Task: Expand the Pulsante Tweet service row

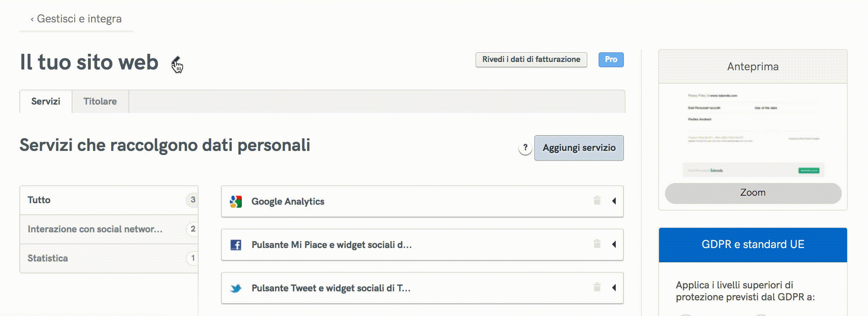Action: click(x=614, y=288)
